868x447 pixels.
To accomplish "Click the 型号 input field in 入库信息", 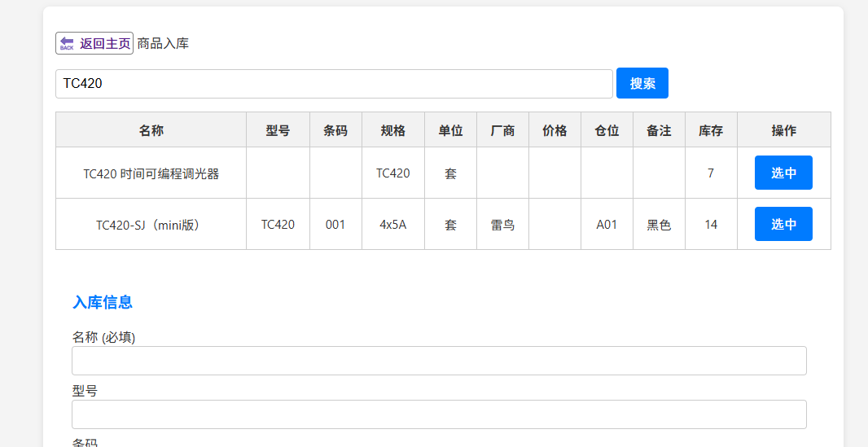I will pos(439,414).
